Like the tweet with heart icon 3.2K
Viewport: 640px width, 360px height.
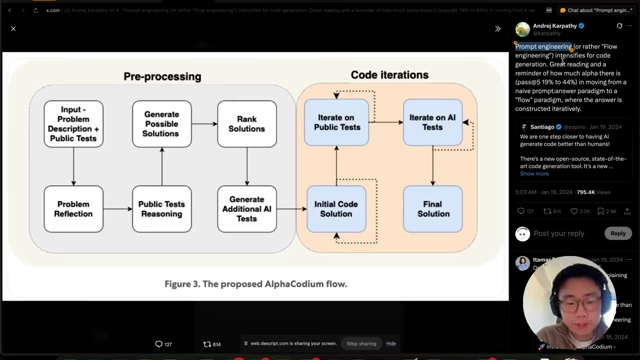pyautogui.click(x=580, y=211)
